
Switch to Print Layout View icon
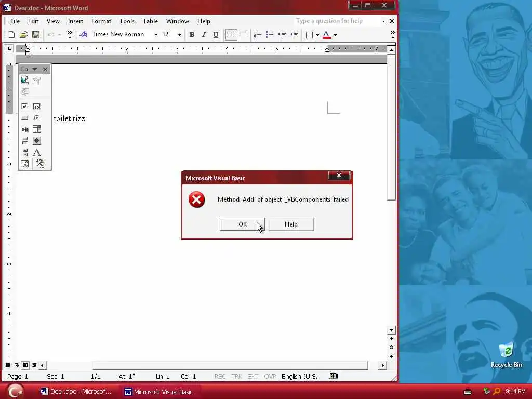[25, 365]
